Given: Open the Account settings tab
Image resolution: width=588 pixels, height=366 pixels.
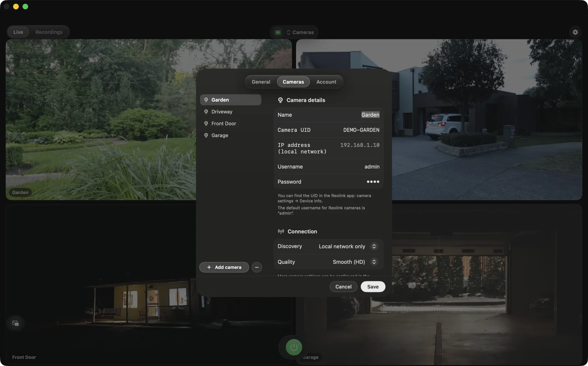Looking at the screenshot, I should pos(326,82).
